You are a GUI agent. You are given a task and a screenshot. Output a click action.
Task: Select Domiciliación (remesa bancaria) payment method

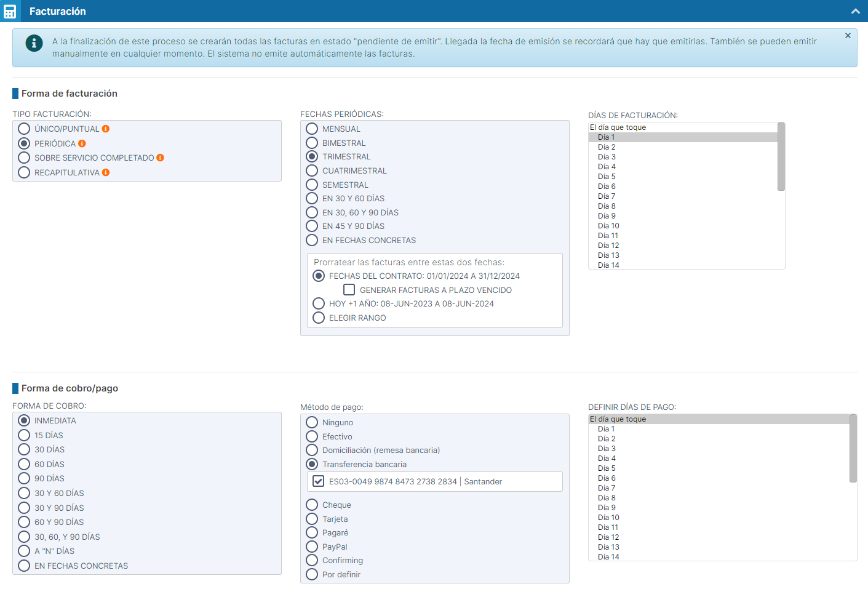(x=312, y=450)
